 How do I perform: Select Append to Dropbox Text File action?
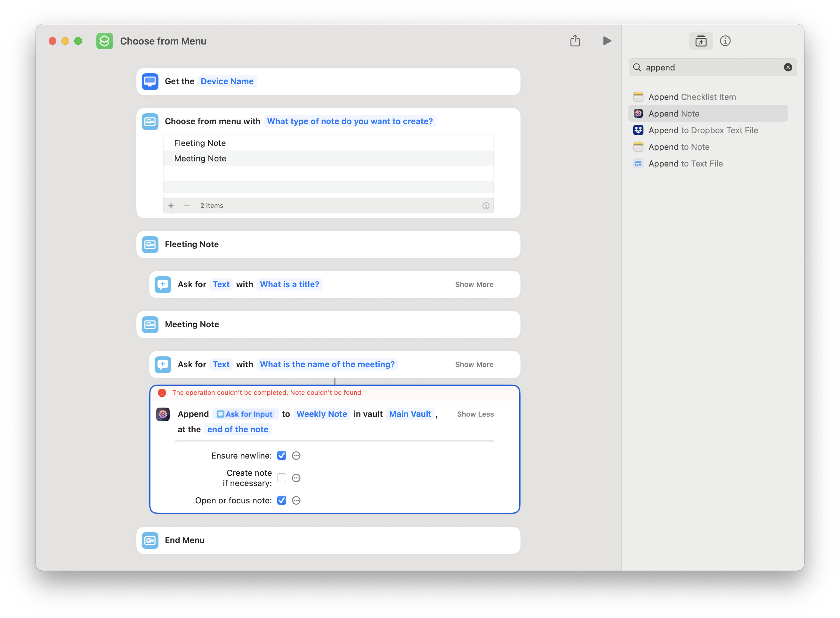[x=703, y=130]
